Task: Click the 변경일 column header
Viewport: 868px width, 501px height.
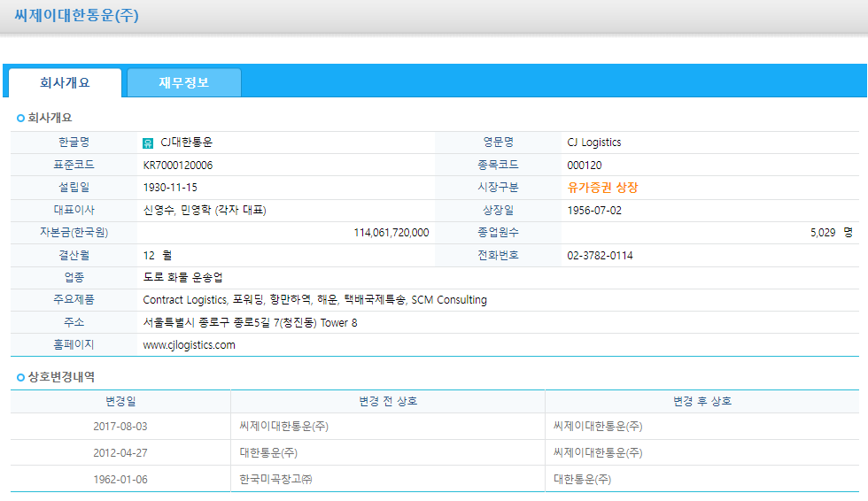Action: pyautogui.click(x=120, y=402)
